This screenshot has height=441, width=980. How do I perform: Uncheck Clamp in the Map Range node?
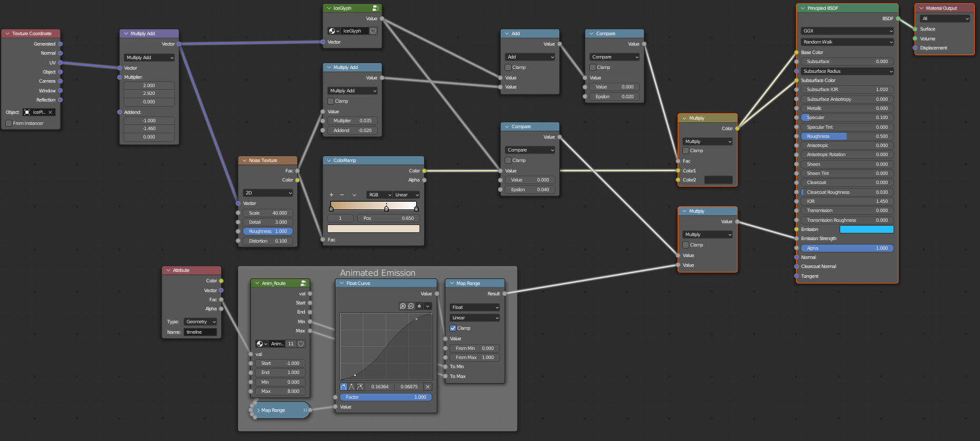coord(453,328)
